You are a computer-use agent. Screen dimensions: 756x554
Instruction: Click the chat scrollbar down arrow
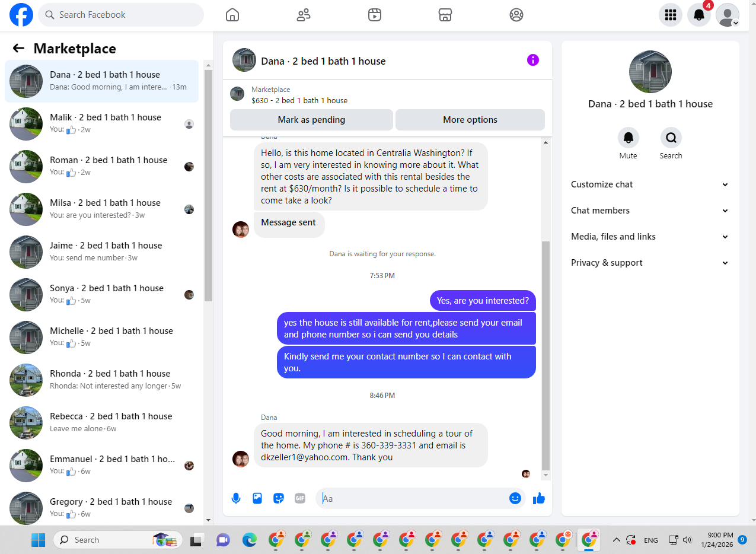click(x=546, y=475)
